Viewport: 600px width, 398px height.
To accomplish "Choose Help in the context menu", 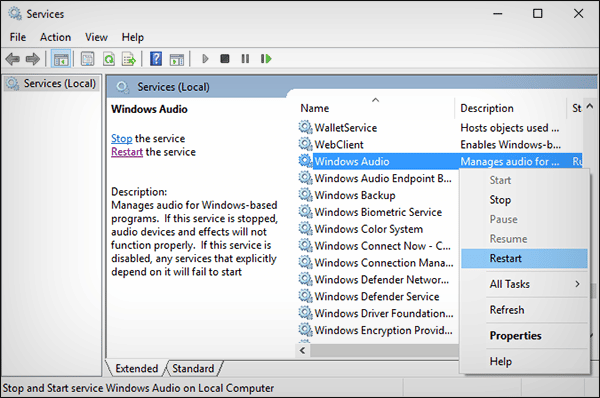I will 524,361.
